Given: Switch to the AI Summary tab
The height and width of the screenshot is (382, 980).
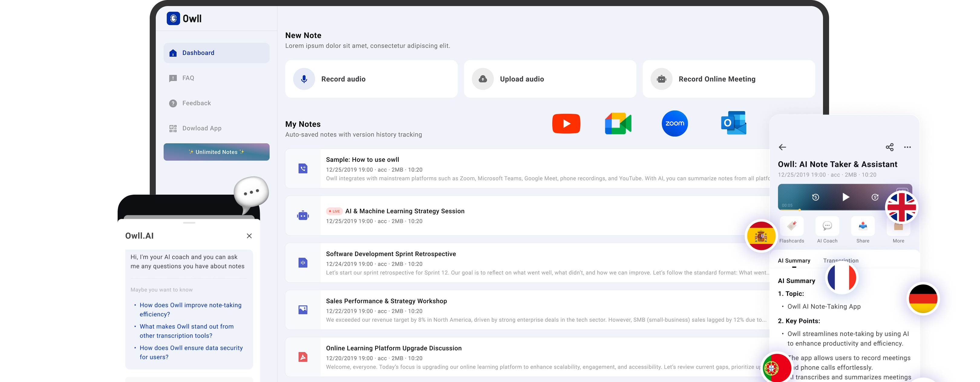Looking at the screenshot, I should point(794,261).
